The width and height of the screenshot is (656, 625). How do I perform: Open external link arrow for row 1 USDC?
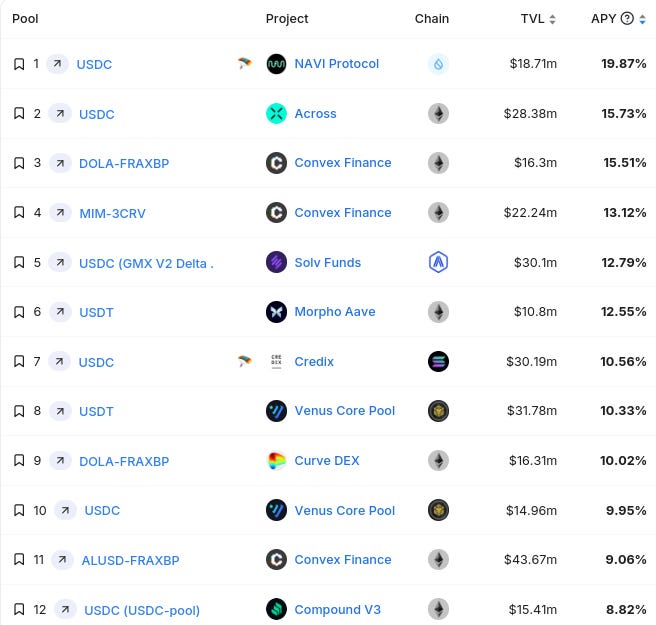pos(57,64)
